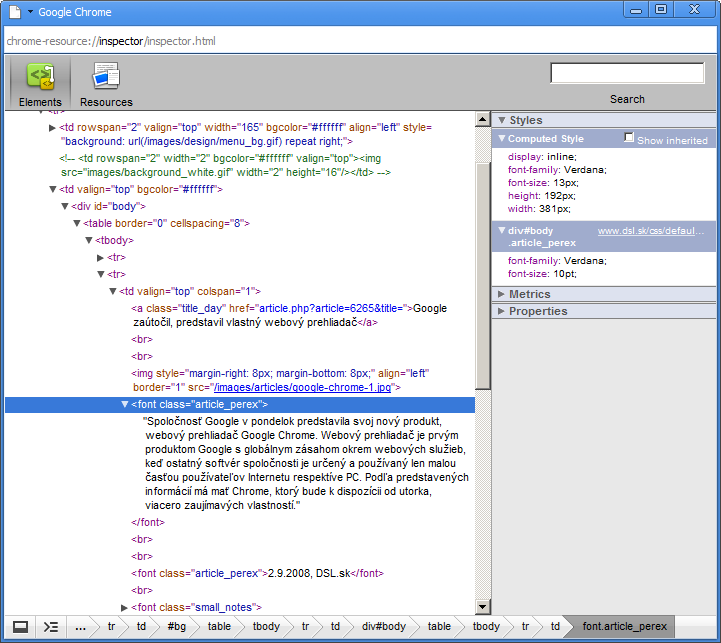
Task: Select the #bg breadcrumb
Action: click(177, 626)
